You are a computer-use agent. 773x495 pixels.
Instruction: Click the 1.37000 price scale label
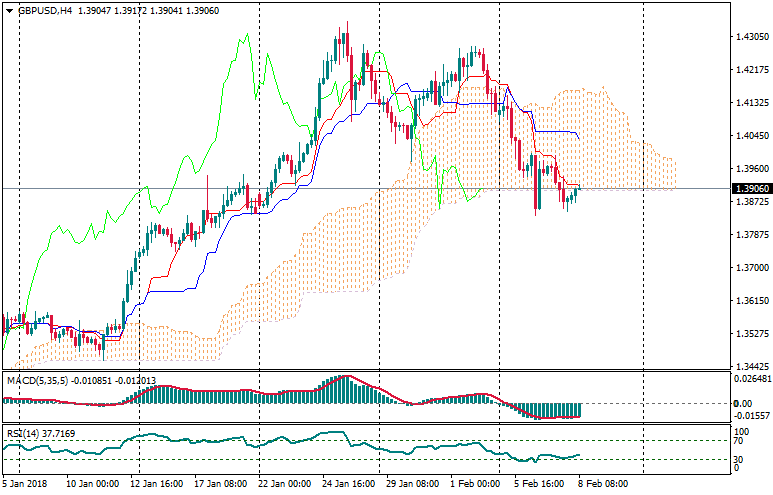click(x=750, y=268)
